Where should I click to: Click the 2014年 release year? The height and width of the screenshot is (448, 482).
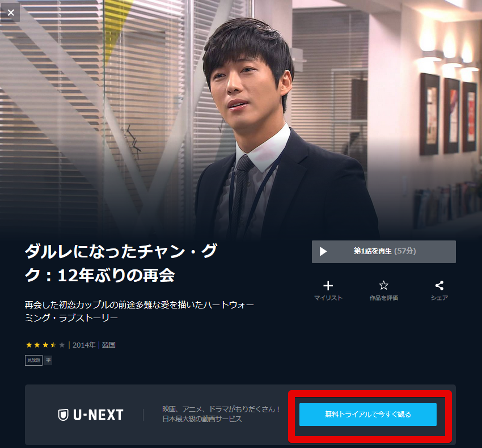pyautogui.click(x=84, y=345)
